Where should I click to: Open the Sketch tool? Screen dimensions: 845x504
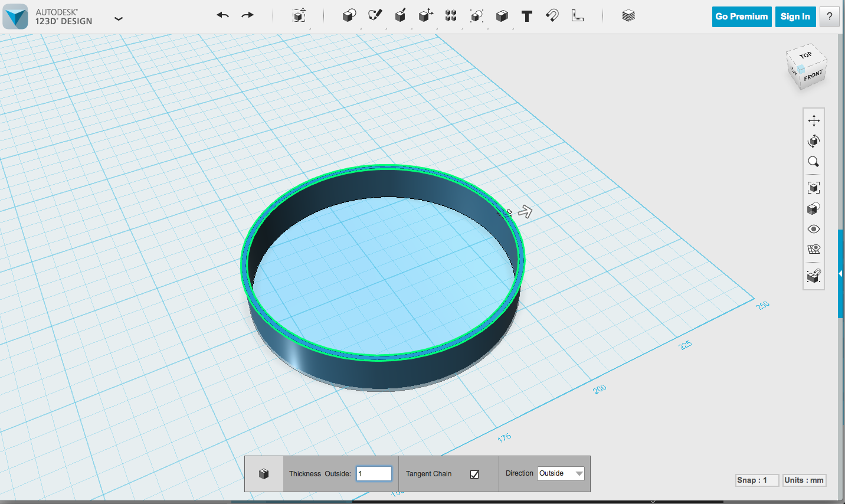pos(375,15)
